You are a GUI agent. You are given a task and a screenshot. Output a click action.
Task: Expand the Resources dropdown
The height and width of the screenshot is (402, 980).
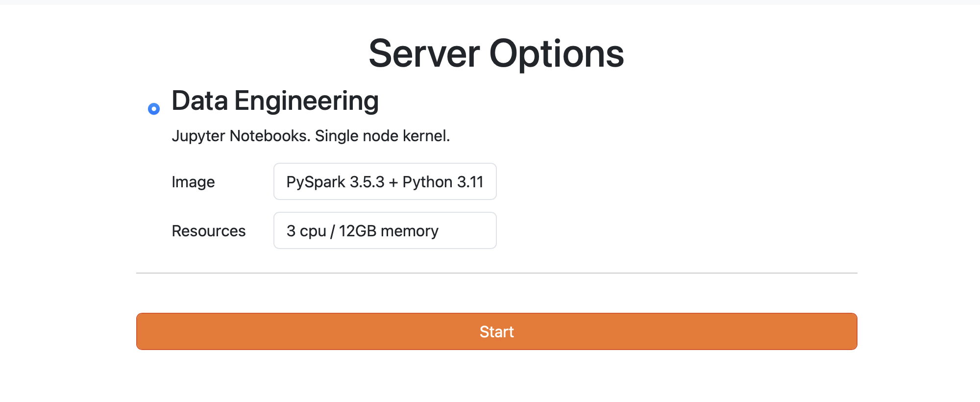[385, 231]
